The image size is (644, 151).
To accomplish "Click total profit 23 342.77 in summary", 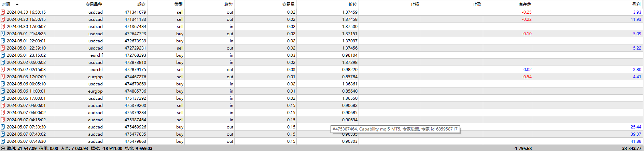I will tap(632, 148).
